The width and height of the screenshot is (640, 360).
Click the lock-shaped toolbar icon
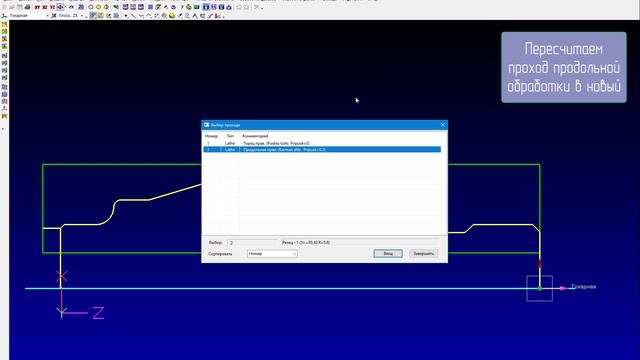[x=229, y=7]
